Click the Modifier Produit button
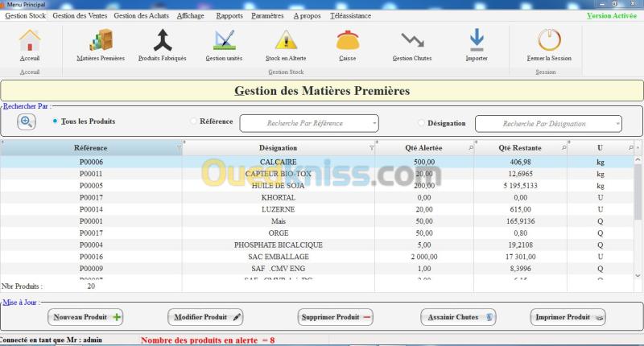The height and width of the screenshot is (346, 644). pos(205,317)
